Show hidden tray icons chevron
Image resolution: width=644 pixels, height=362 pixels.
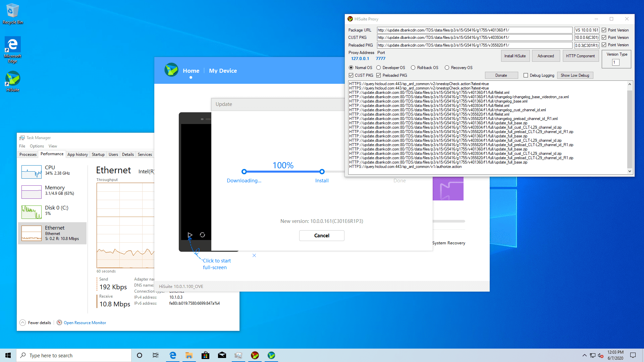[584, 355]
